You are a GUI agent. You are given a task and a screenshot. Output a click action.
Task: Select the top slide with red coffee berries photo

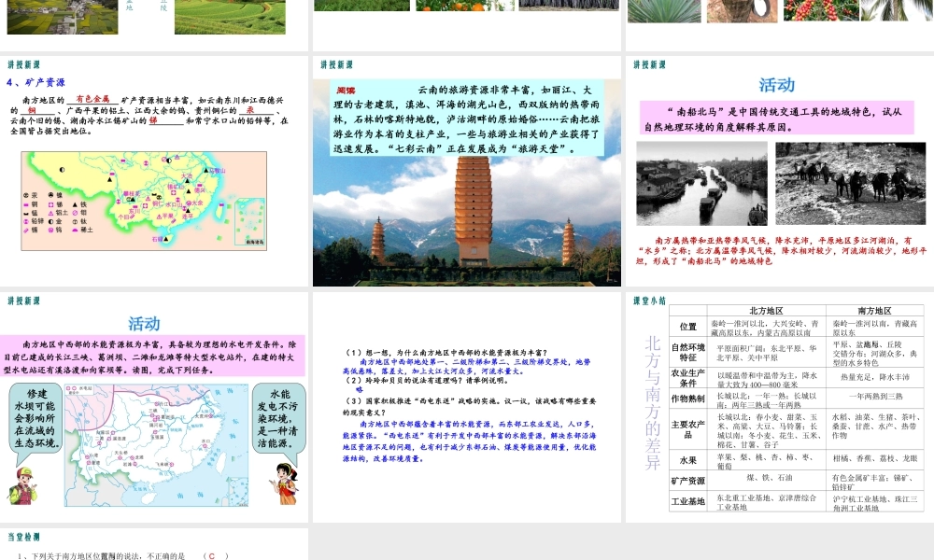pyautogui.click(x=780, y=25)
